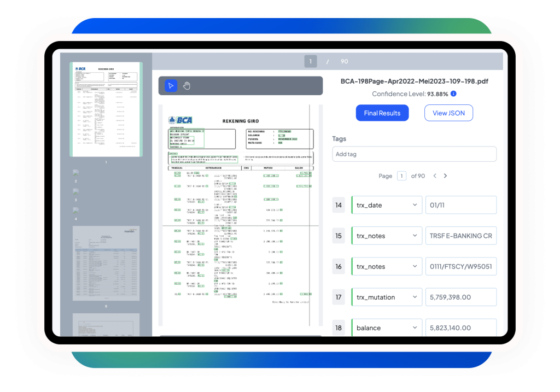
Task: Select the 01/11 date value field
Action: coord(461,205)
